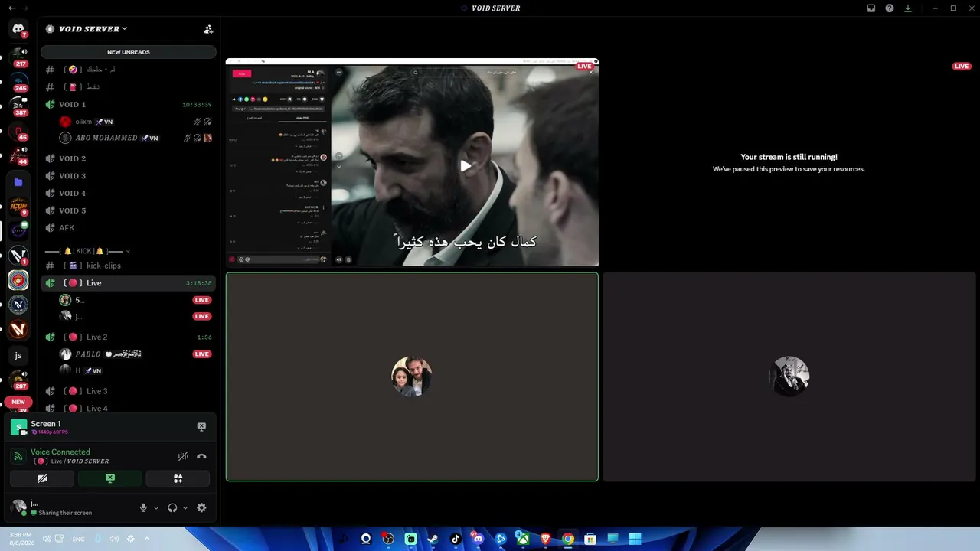Open the purple server folder icon
The height and width of the screenshot is (551, 980).
coord(18,182)
